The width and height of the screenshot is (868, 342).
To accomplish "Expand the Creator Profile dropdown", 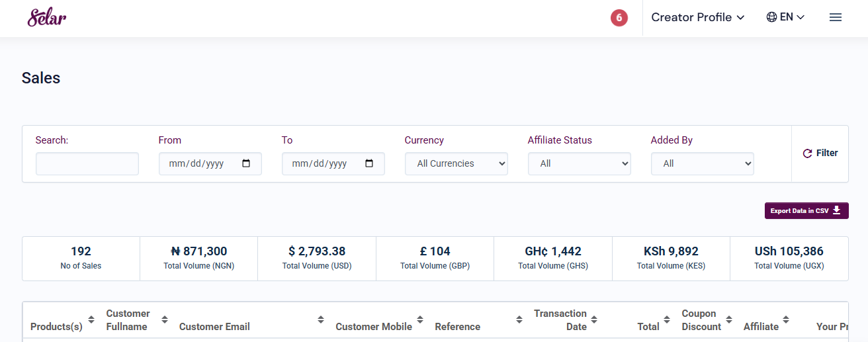I will click(x=698, y=17).
